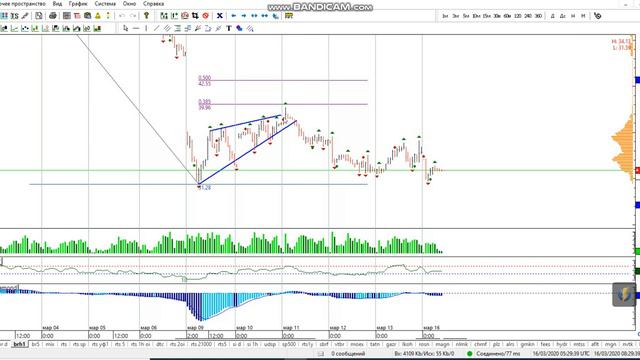The height and width of the screenshot is (360, 640).
Task: Switch to the vtbr chart tab
Action: tap(339, 344)
